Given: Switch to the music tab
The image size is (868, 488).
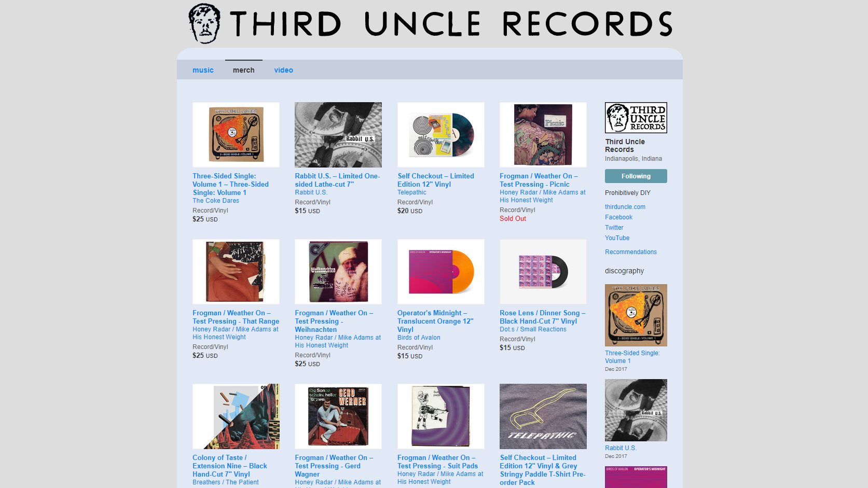Looking at the screenshot, I should pyautogui.click(x=203, y=70).
